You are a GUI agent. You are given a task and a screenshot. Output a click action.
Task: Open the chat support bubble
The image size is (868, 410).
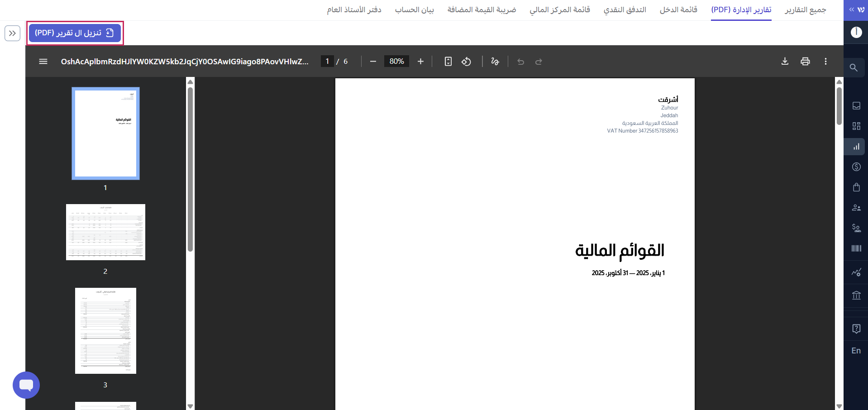point(26,385)
